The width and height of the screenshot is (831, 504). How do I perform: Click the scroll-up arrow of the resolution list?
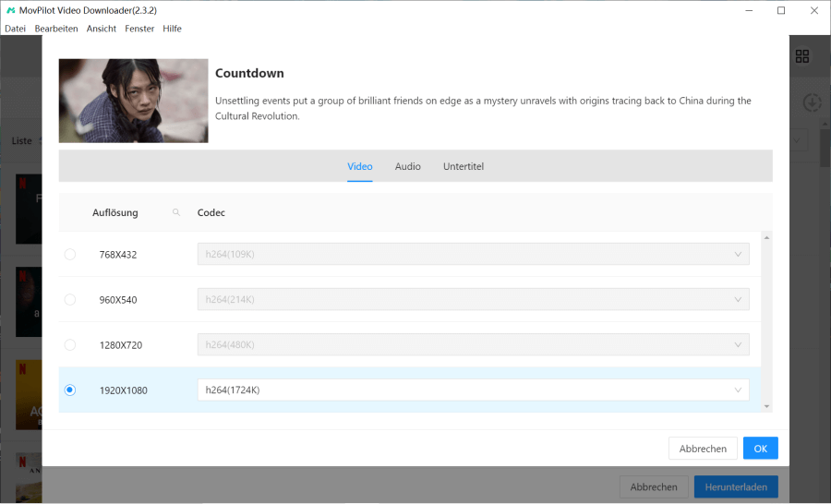tap(766, 238)
